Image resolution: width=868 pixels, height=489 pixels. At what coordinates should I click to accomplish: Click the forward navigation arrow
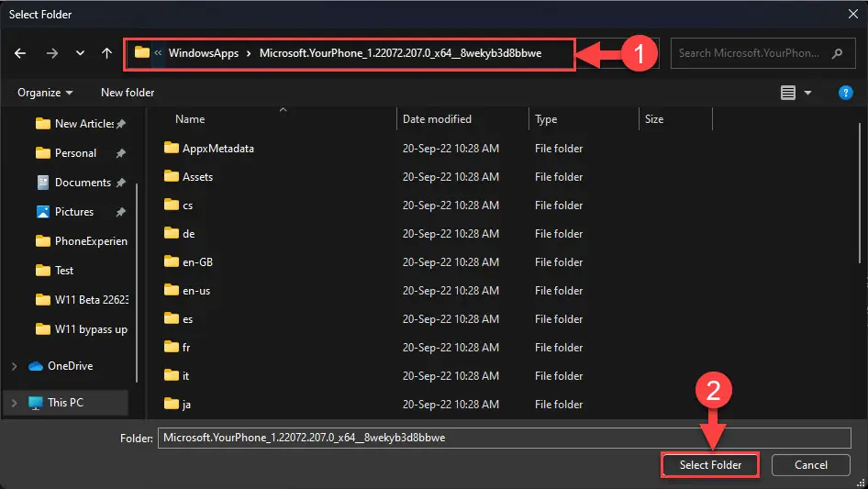(x=52, y=53)
